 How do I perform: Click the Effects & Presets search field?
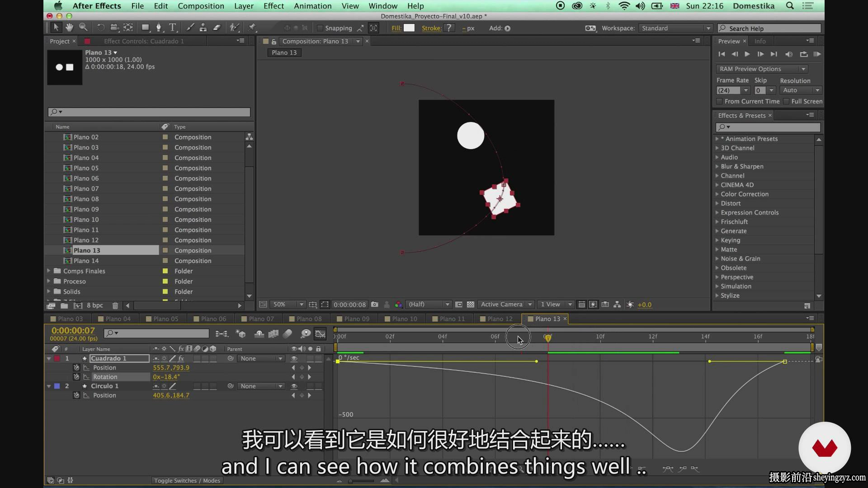768,127
